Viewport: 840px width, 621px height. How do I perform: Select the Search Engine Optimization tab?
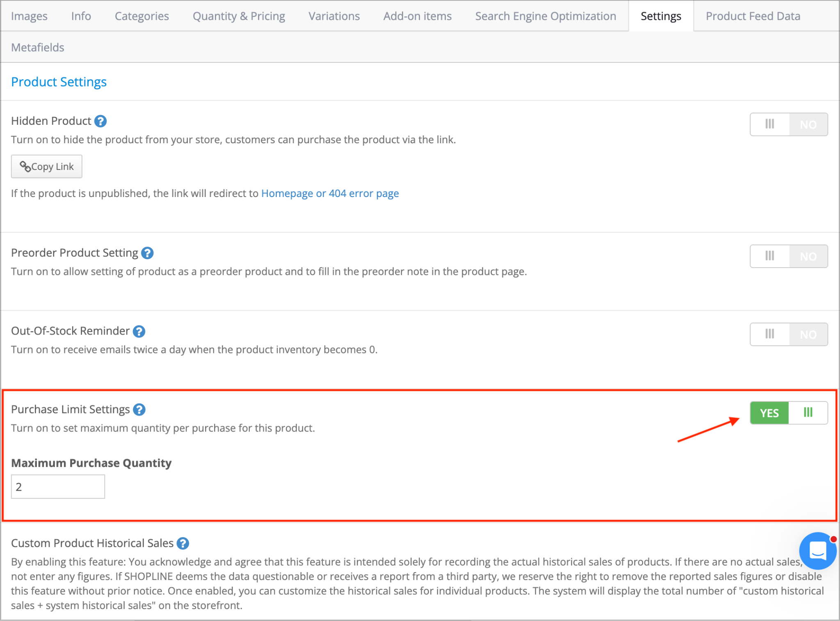pyautogui.click(x=546, y=16)
